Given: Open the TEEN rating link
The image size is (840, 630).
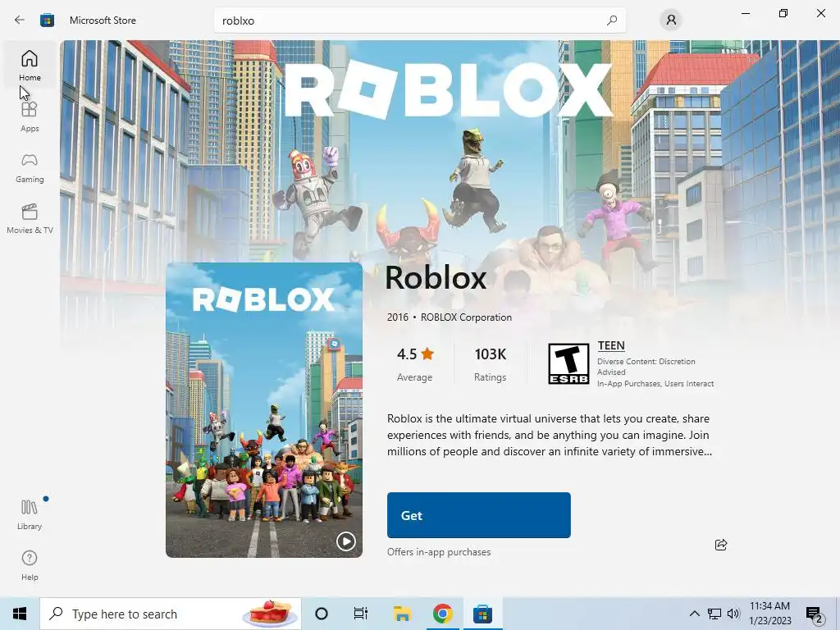Looking at the screenshot, I should pyautogui.click(x=611, y=345).
